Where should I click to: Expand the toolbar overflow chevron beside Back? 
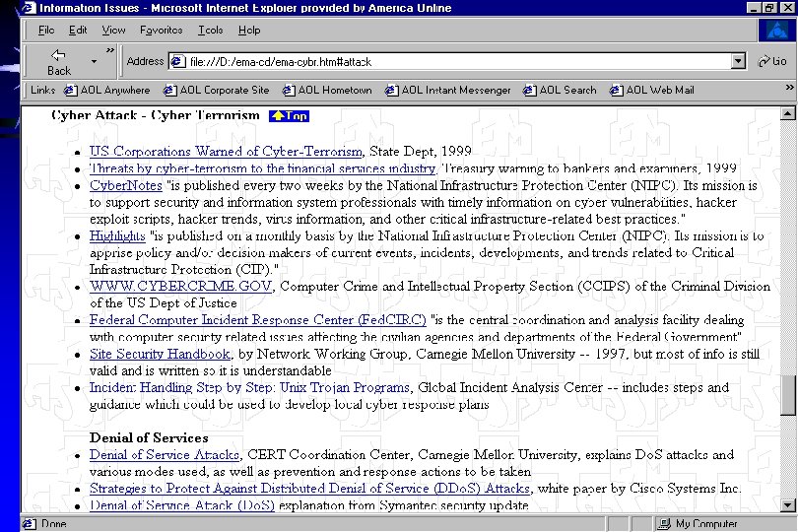(x=110, y=50)
